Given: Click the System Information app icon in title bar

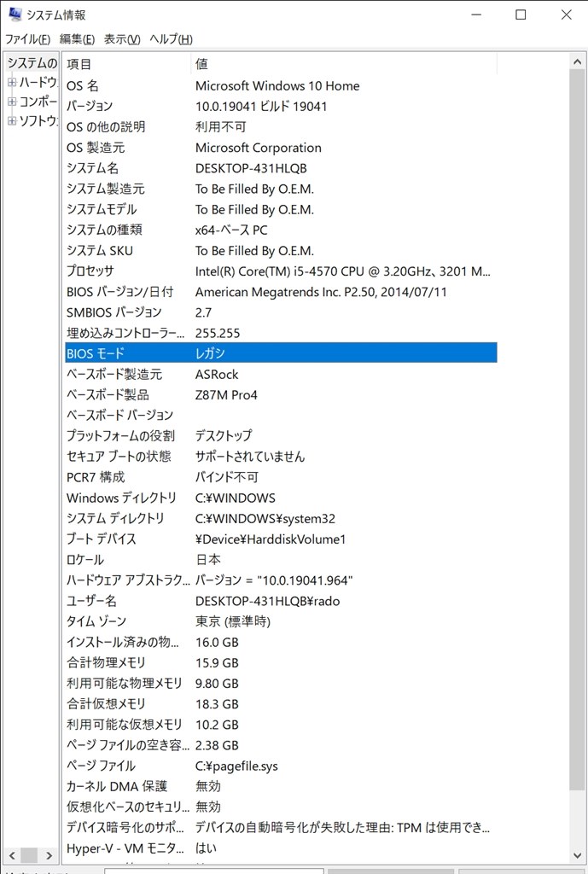Looking at the screenshot, I should (15, 15).
